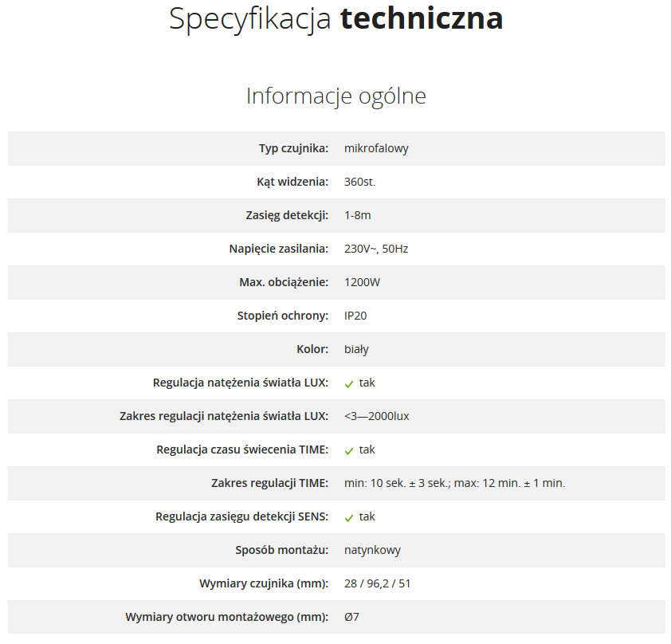This screenshot has width=671, height=644.
Task: Click the 230V~, 50Hz supply voltage value
Action: click(x=375, y=249)
